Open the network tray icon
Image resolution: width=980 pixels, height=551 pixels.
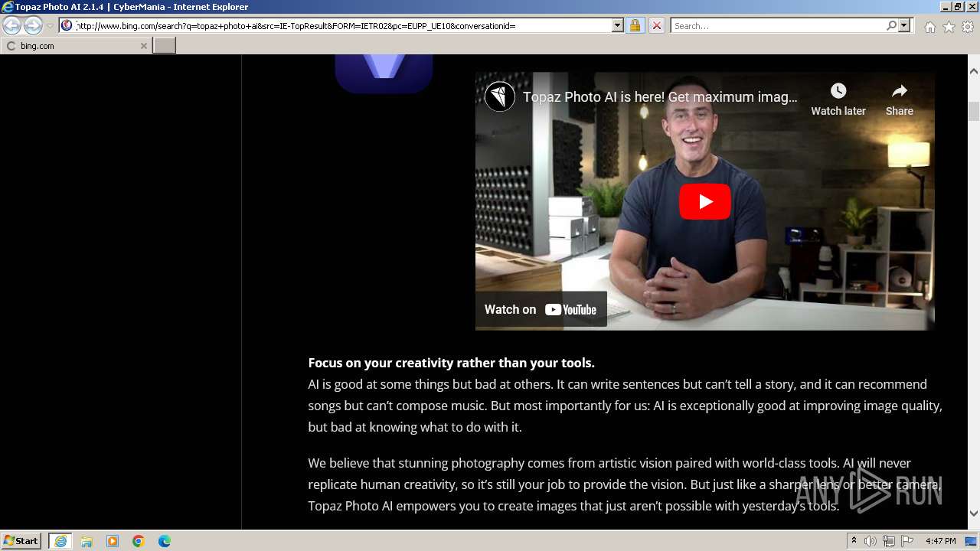point(889,541)
